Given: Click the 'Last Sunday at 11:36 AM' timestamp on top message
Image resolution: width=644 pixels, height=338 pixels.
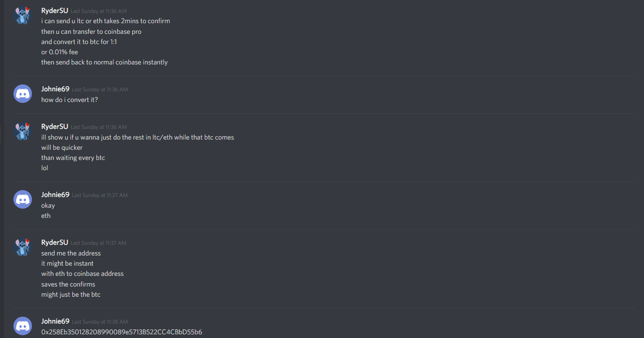Looking at the screenshot, I should click(99, 11).
